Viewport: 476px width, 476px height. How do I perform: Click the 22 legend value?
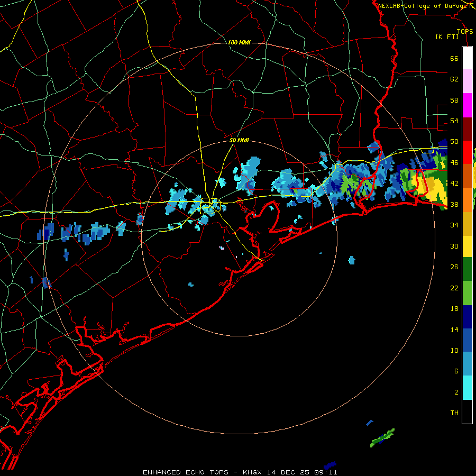point(454,288)
